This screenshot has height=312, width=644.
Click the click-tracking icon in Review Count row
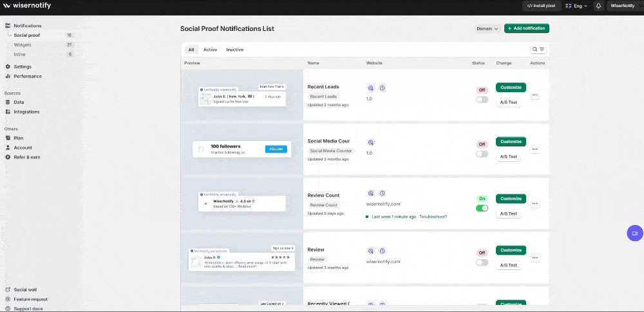coord(371,193)
